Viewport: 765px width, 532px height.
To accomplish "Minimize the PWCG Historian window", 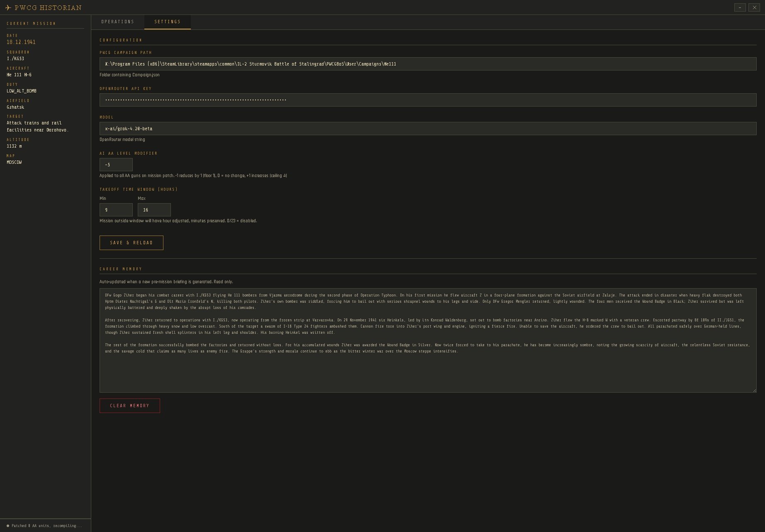I will tap(740, 7).
